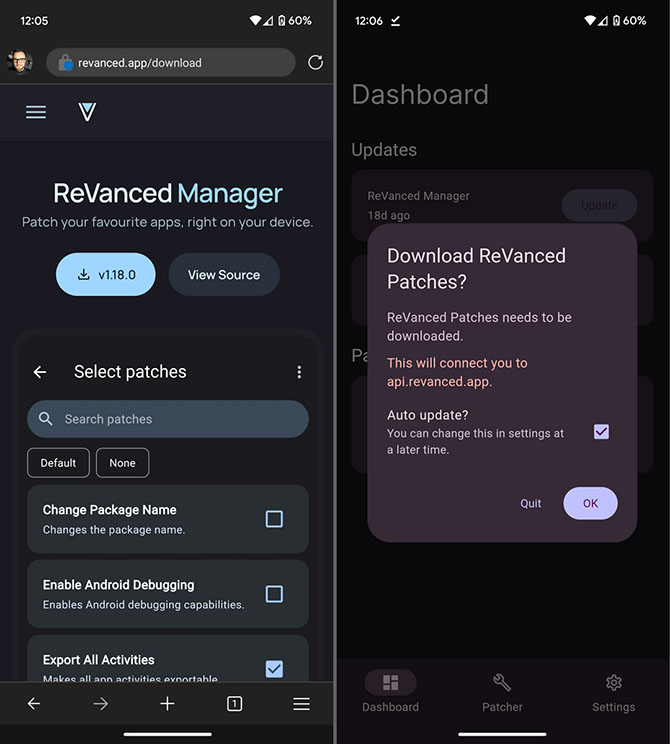Viewport: 670px width, 744px height.
Task: Open the browser bottom menu
Action: [x=301, y=704]
